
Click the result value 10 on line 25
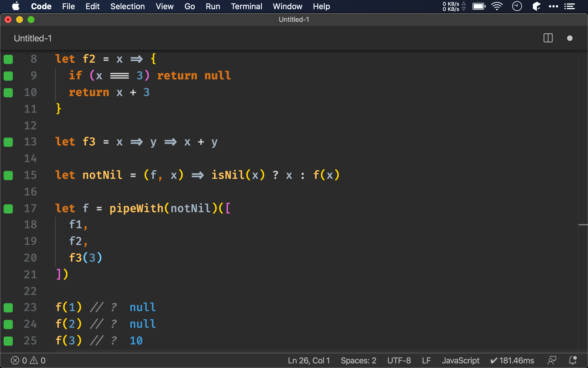pyautogui.click(x=136, y=341)
